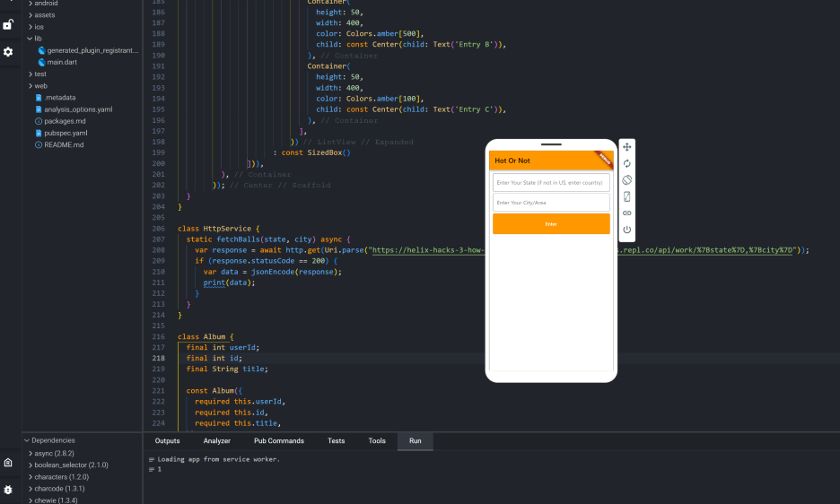Click the bug report icon in sidebar

pyautogui.click(x=8, y=490)
